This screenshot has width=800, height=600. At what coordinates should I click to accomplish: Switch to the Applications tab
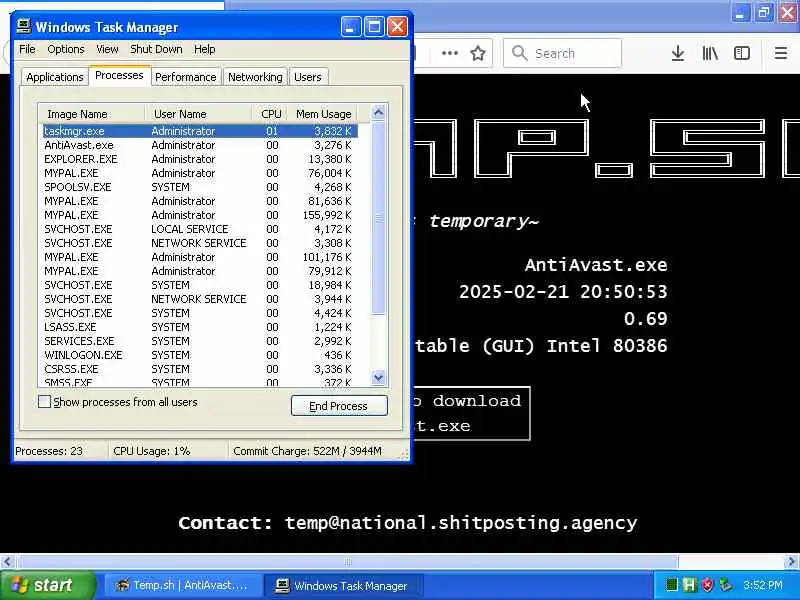55,77
